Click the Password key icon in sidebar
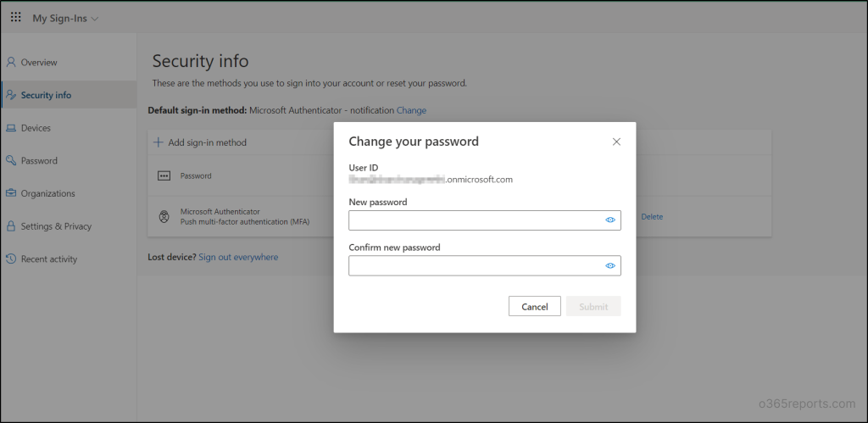 pos(10,160)
